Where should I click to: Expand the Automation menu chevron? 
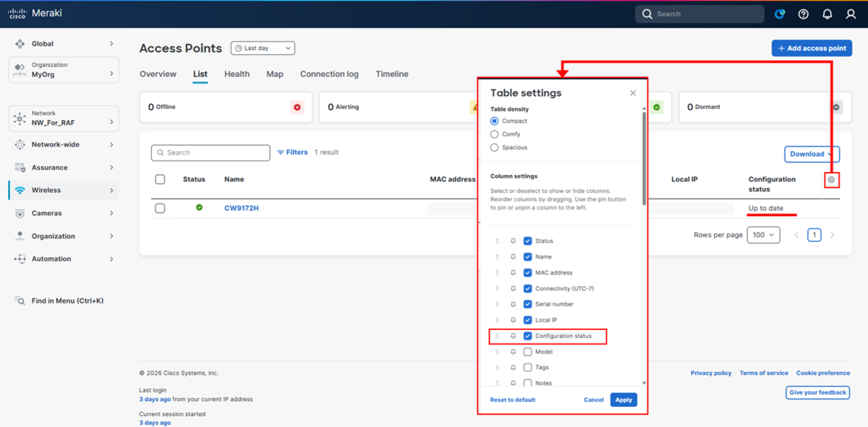pyautogui.click(x=111, y=259)
